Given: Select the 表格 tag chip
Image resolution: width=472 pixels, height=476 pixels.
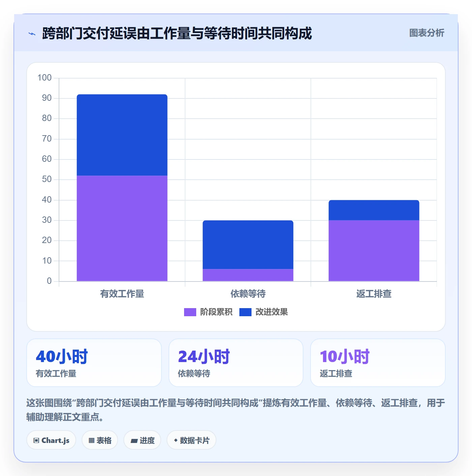Looking at the screenshot, I should click(x=100, y=440).
